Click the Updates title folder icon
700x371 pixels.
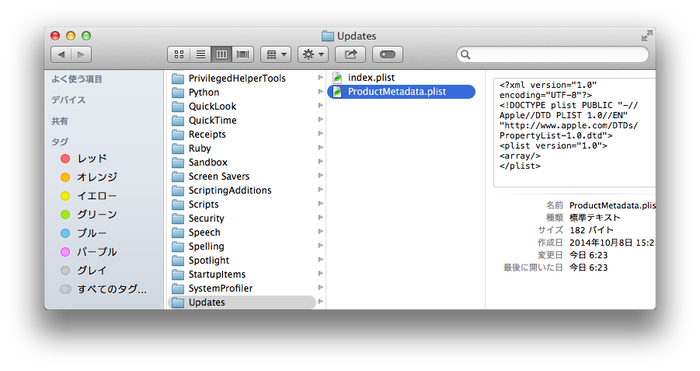pyautogui.click(x=328, y=36)
